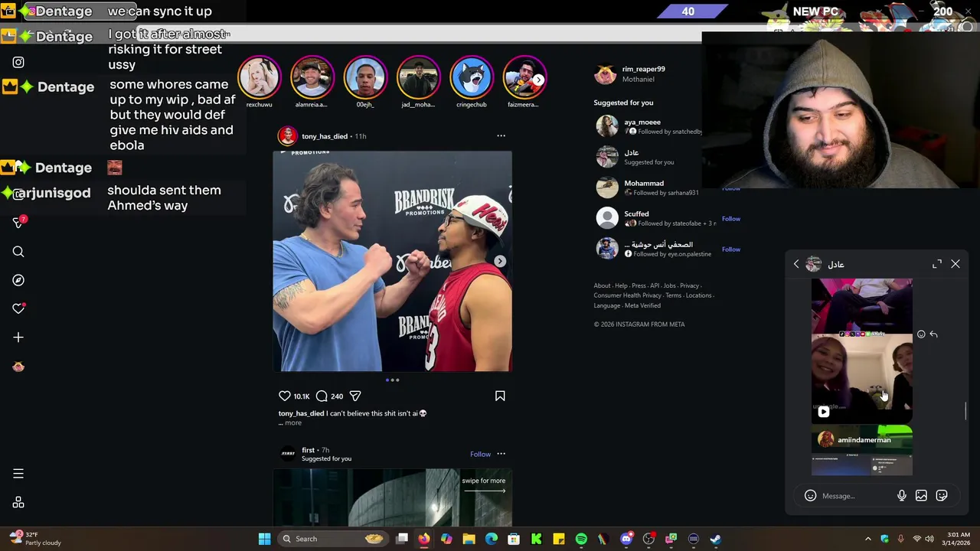Image resolution: width=980 pixels, height=551 pixels.
Task: View cringechub story
Action: (x=472, y=77)
